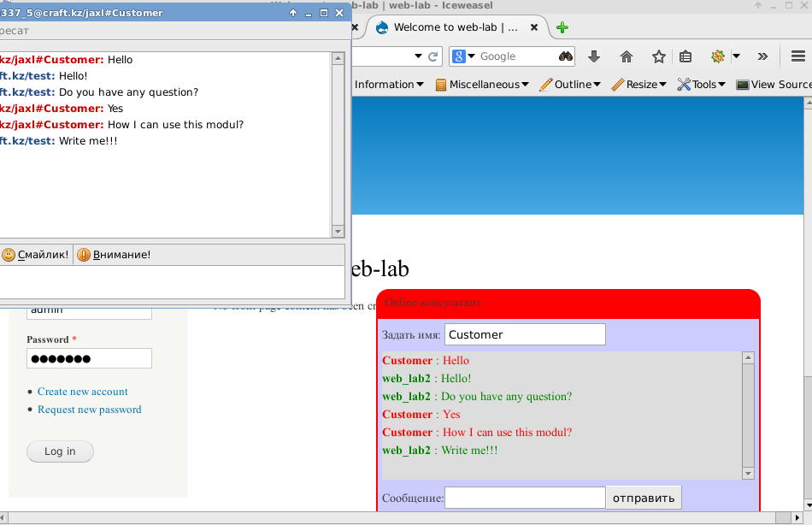Reload the page using refresh icon

(x=433, y=56)
